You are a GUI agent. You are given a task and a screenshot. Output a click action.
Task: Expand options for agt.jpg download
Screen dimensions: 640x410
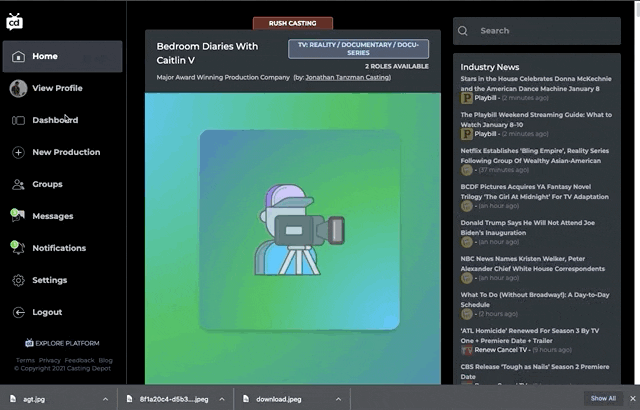(105, 398)
